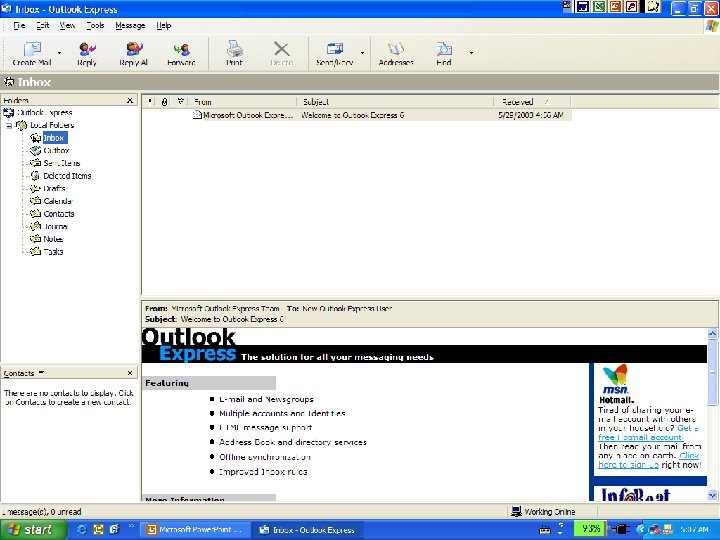This screenshot has width=720, height=540.
Task: Open the Tools menu
Action: pyautogui.click(x=95, y=26)
